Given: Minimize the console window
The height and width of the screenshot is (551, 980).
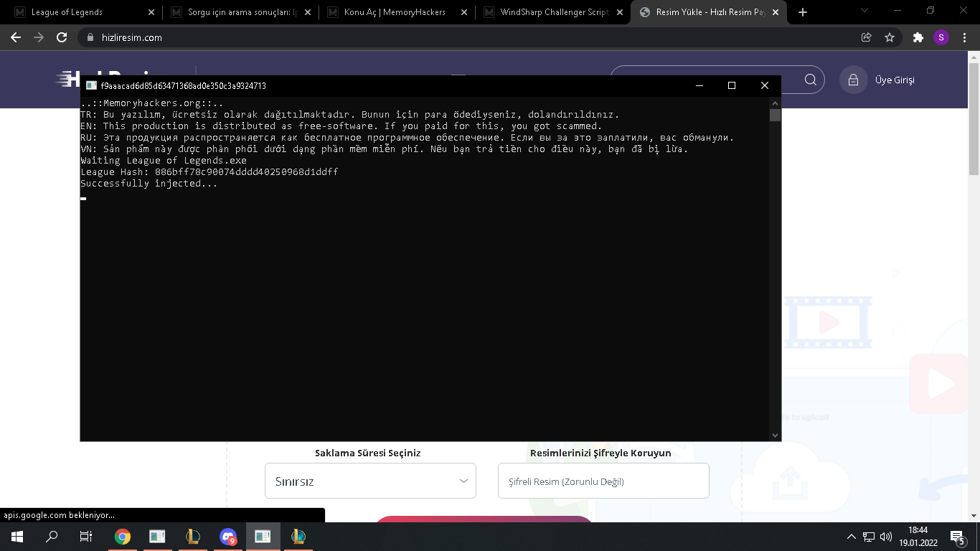Looking at the screenshot, I should (x=699, y=85).
